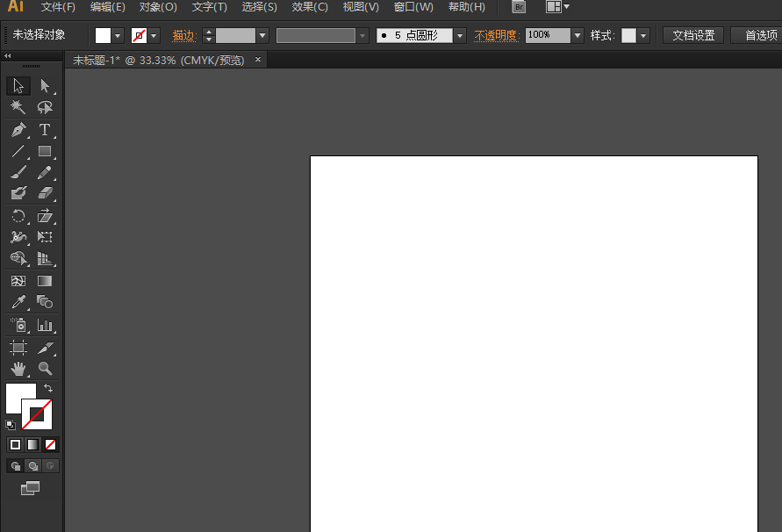Select the Type tool
The width and height of the screenshot is (782, 532).
pos(45,130)
